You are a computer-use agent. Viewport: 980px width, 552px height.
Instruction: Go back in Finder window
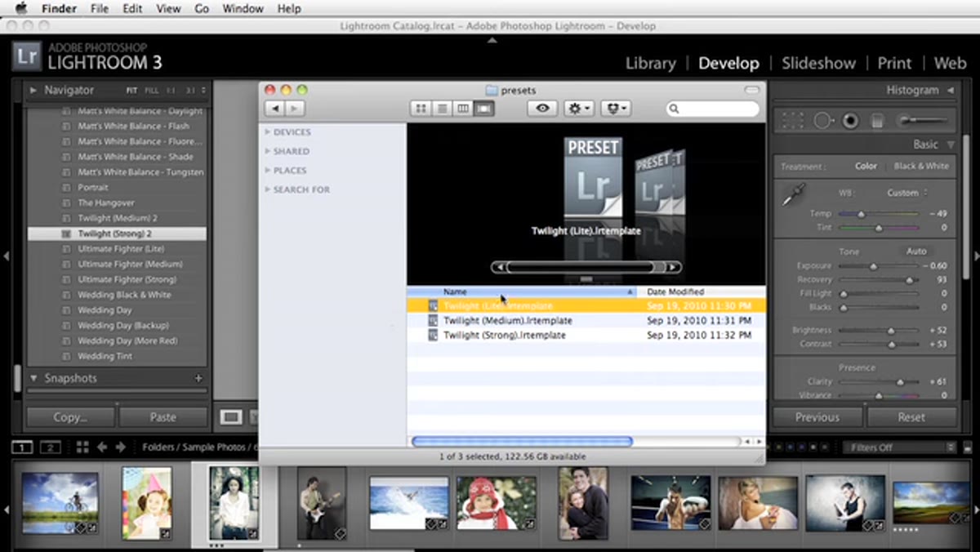click(274, 108)
